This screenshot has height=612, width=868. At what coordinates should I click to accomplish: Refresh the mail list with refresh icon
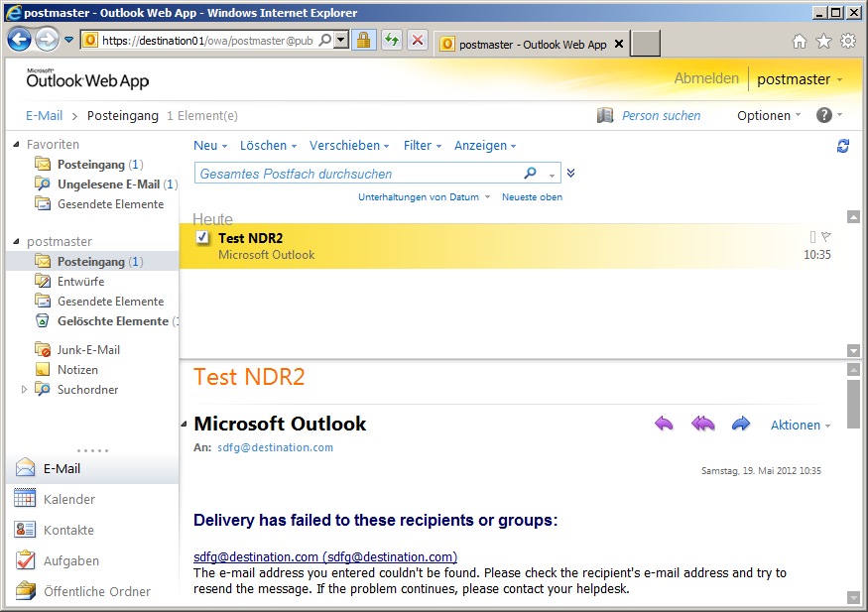tap(842, 146)
